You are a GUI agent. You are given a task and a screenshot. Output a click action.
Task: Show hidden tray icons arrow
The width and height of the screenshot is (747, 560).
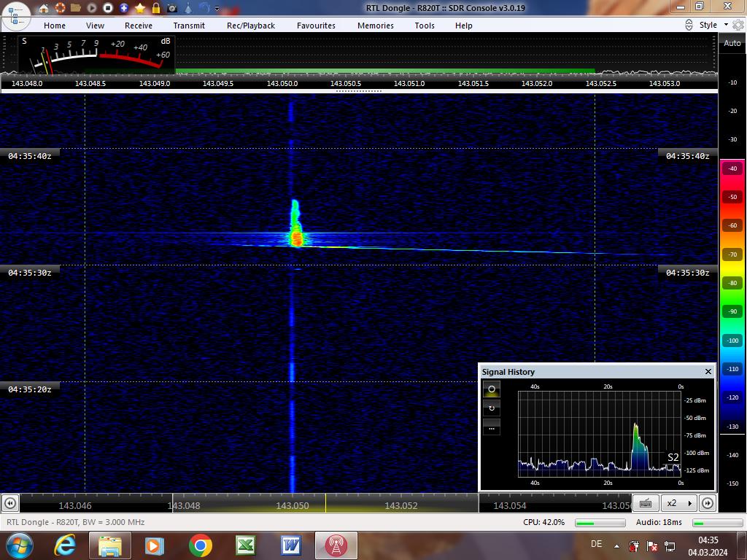pos(616,546)
